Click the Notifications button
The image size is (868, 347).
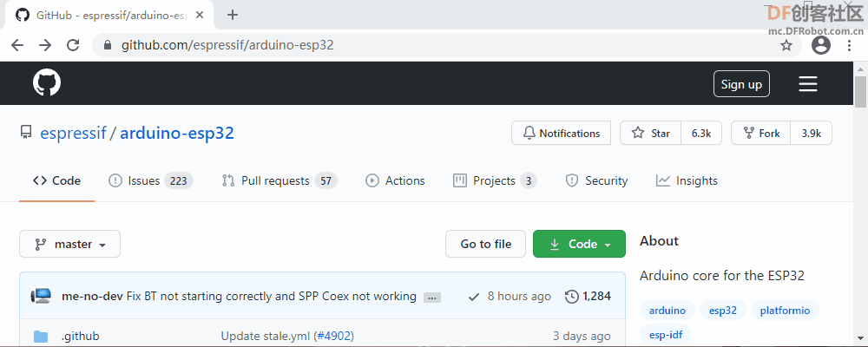pos(561,133)
